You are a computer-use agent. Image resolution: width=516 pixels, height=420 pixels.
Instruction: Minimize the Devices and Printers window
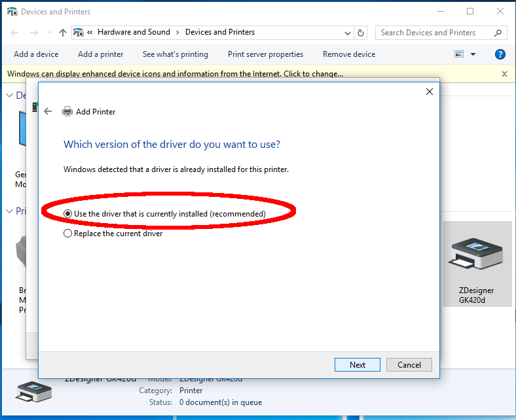441,12
